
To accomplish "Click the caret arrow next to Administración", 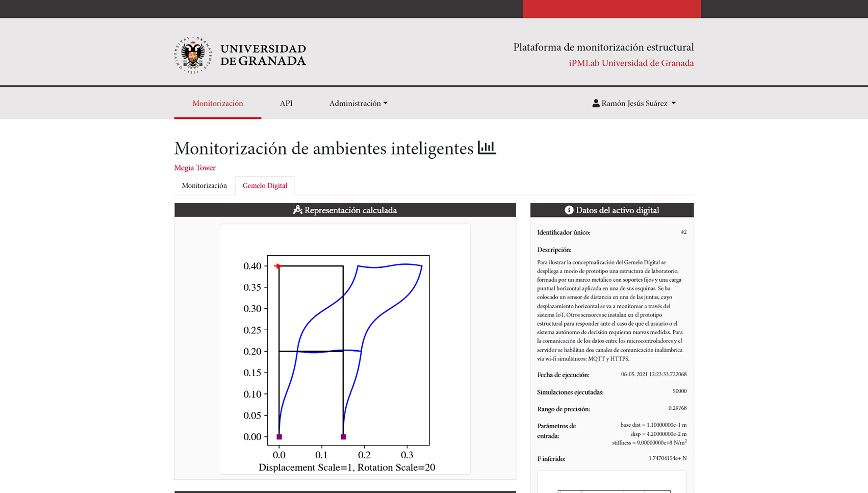I will pos(386,104).
